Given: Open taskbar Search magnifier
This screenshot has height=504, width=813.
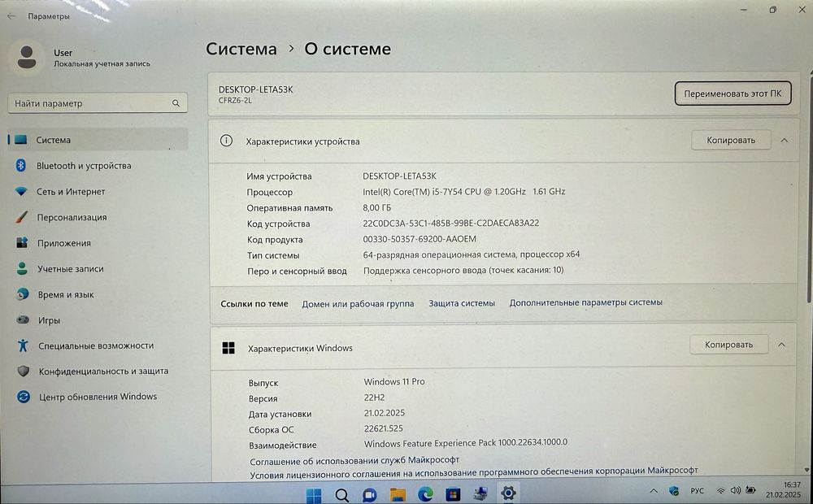Looking at the screenshot, I should 341,495.
